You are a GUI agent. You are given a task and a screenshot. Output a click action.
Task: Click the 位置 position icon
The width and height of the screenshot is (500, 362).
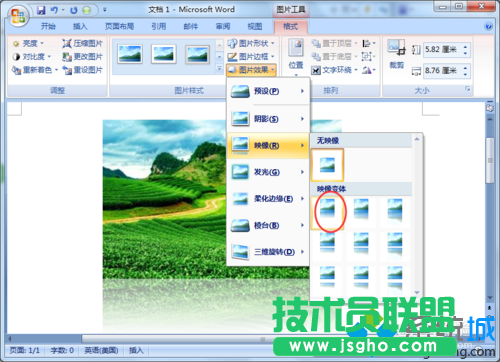tap(296, 57)
